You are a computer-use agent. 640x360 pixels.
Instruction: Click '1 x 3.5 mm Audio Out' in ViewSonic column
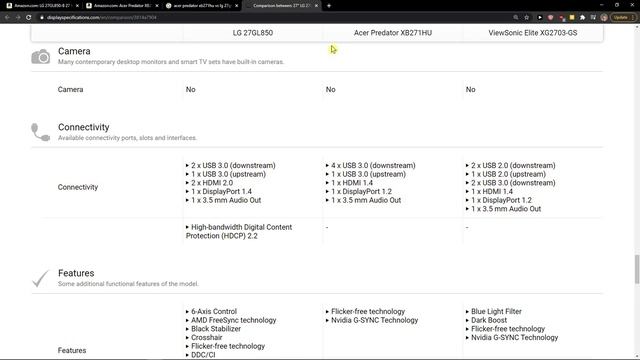pos(506,209)
